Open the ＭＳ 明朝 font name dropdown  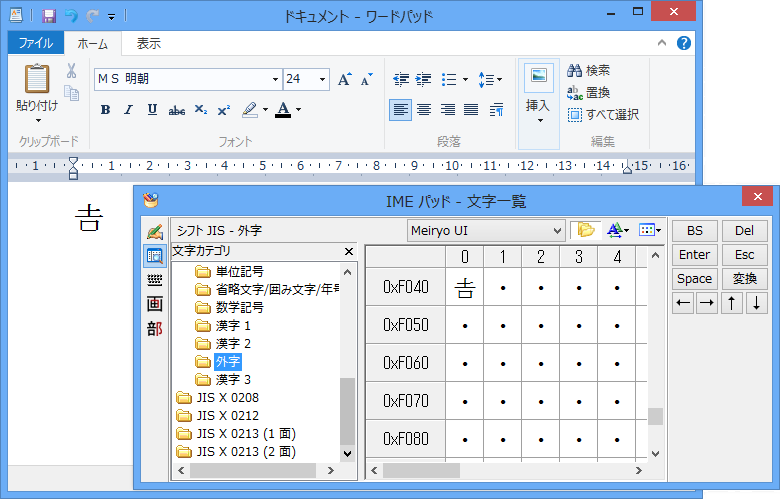pos(275,79)
